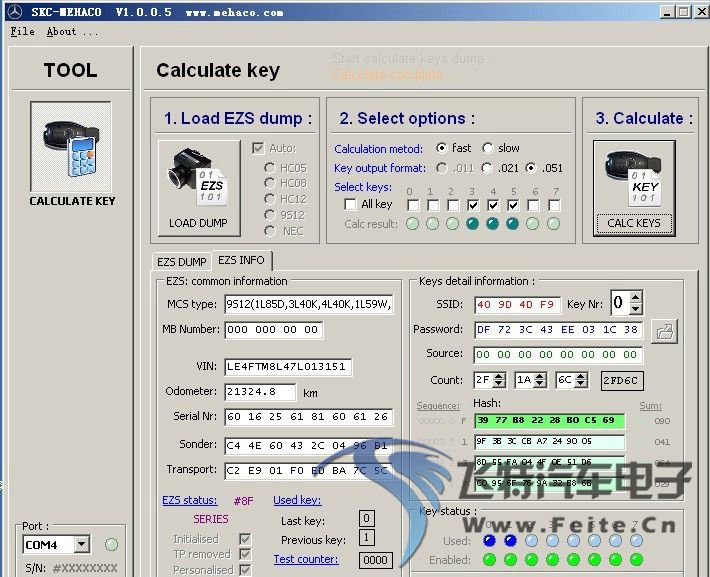This screenshot has height=577, width=710.
Task: Click the 2FD6C count button
Action: [622, 380]
